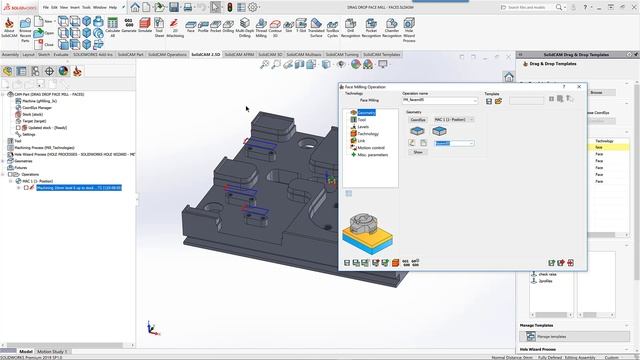The width and height of the screenshot is (640, 360).
Task: Expand the highlighted machining operation node
Action: [x=19, y=188]
